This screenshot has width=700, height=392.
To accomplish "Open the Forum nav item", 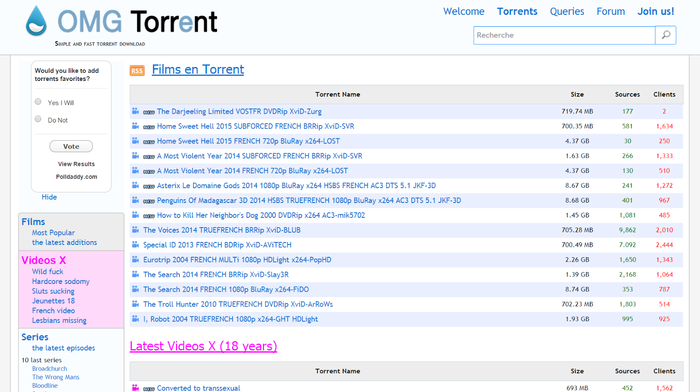I will point(610,12).
